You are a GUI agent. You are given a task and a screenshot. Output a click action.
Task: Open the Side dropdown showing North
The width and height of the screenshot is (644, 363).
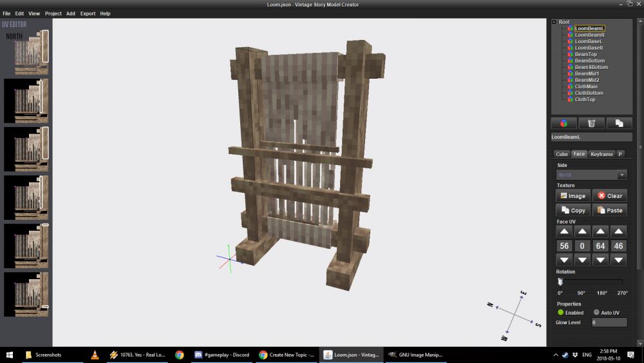tap(591, 175)
